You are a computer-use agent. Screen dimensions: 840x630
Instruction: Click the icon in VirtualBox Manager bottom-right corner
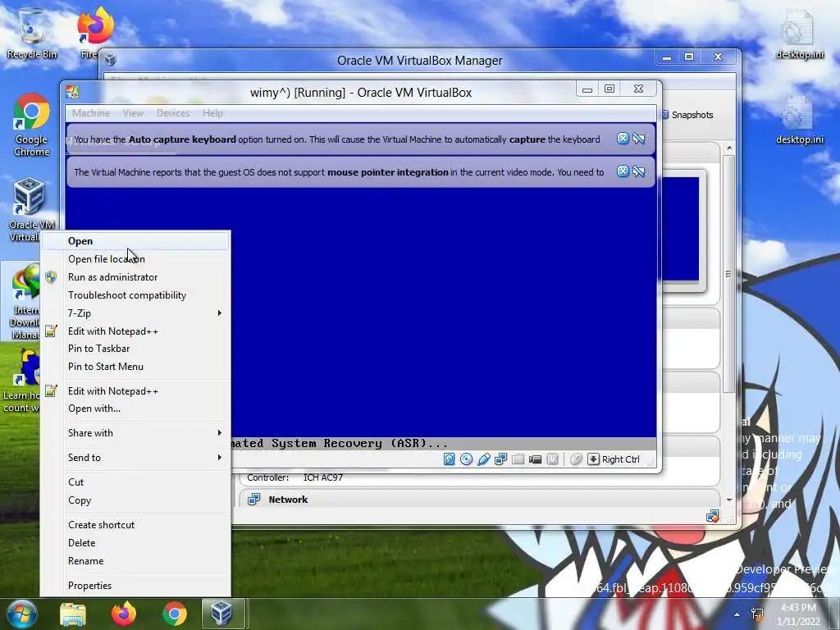click(713, 517)
